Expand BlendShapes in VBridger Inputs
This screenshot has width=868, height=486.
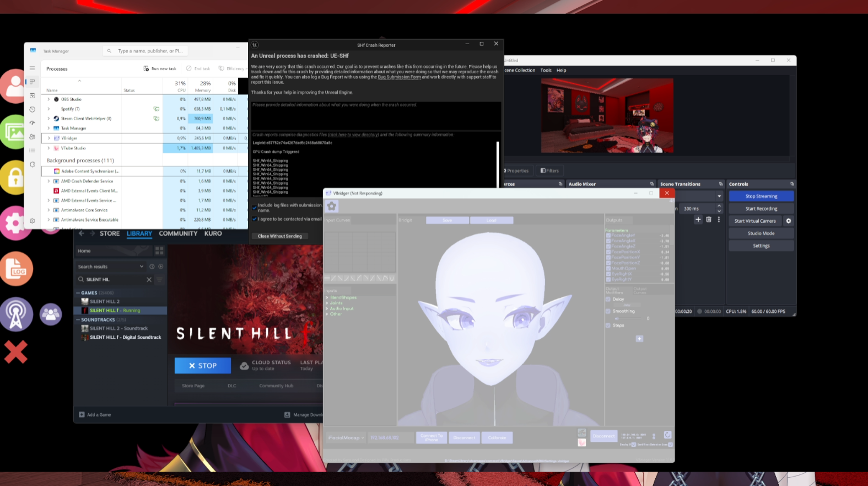(x=327, y=298)
